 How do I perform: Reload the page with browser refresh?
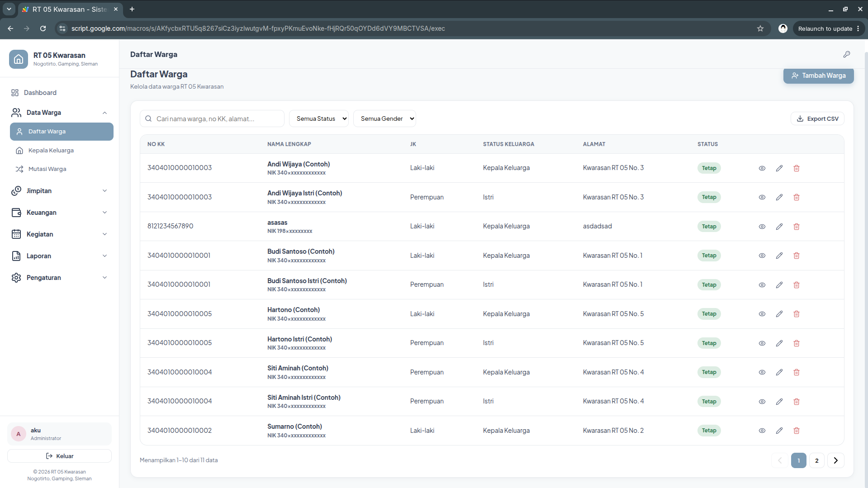click(x=43, y=28)
